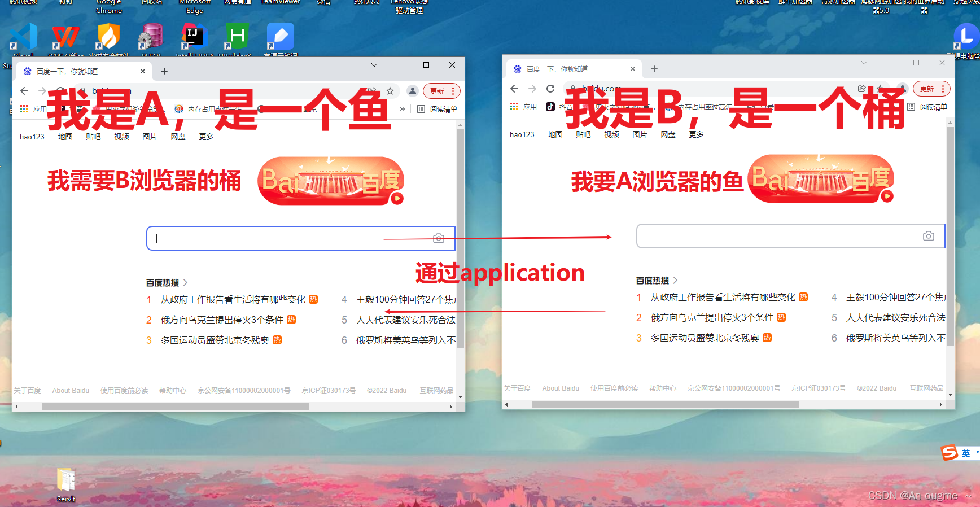Click 更新 button in left browser window
The height and width of the screenshot is (507, 980).
point(437,91)
